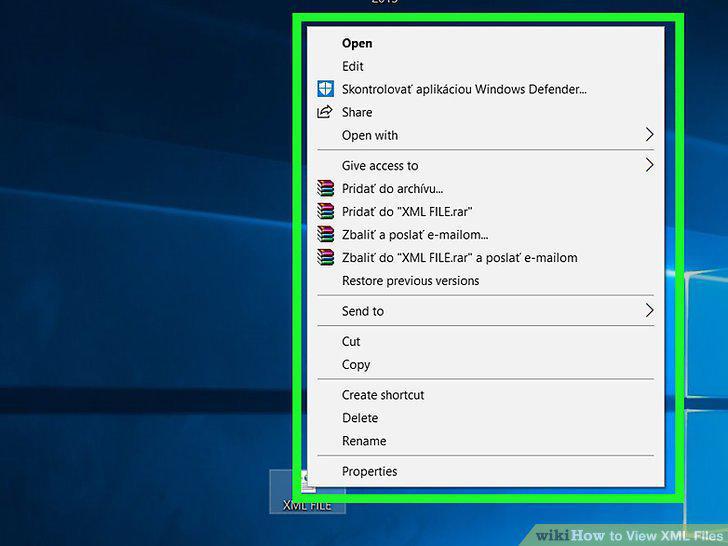Click the Windows Defender shield icon
Screen dimensions: 728x546
tap(325, 89)
